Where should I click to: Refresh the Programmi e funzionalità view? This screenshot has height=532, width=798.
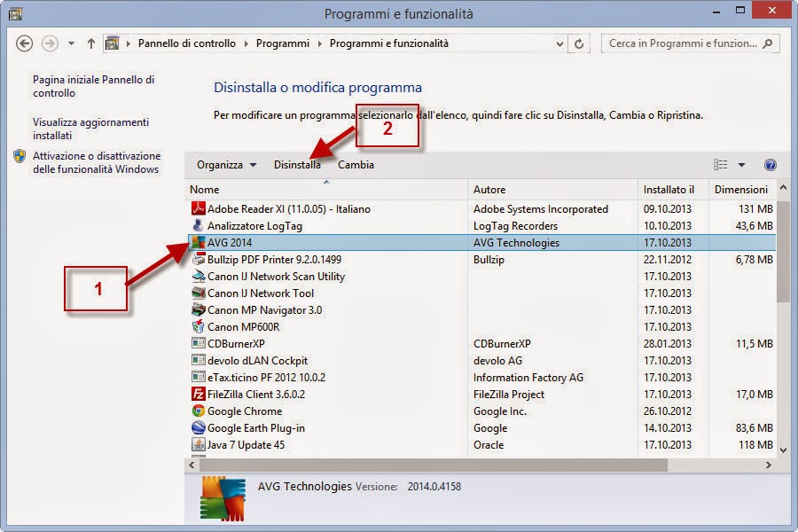pos(579,43)
